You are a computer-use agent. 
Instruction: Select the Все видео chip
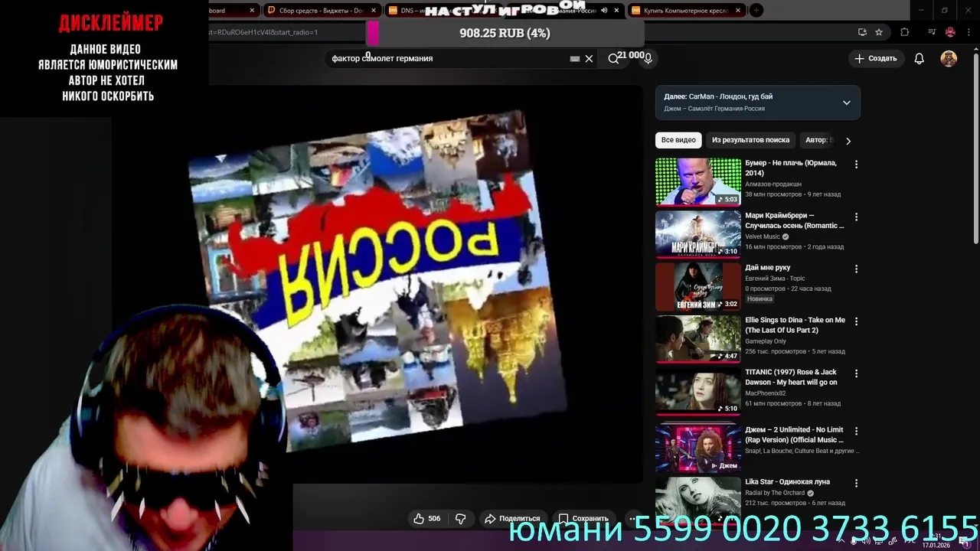point(678,140)
